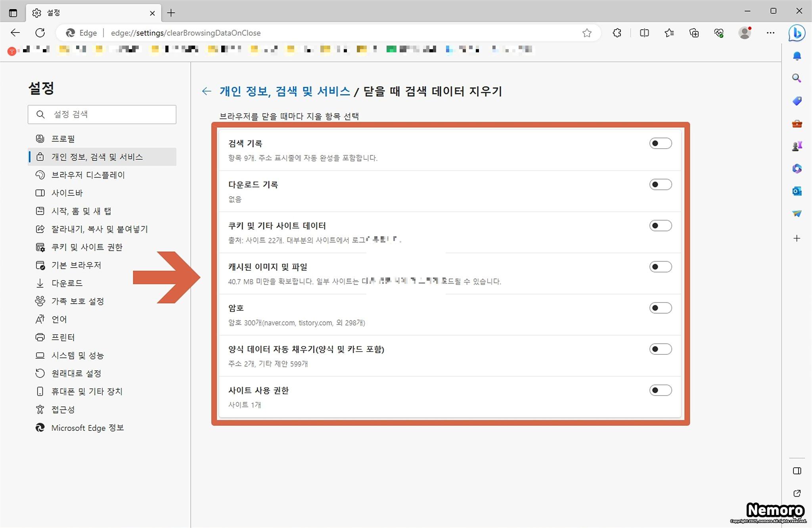Select 쿠키 및 사이트 권한 settings menu
This screenshot has width=812, height=528.
(87, 247)
